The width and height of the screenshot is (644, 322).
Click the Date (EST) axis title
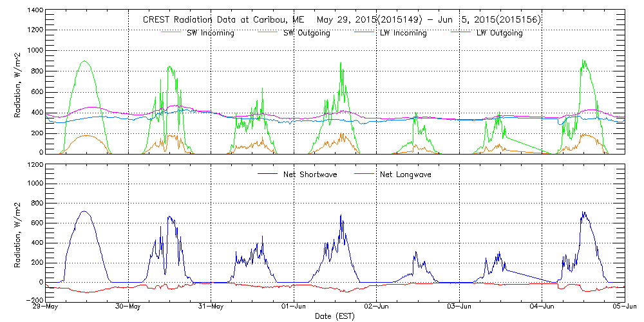336,316
